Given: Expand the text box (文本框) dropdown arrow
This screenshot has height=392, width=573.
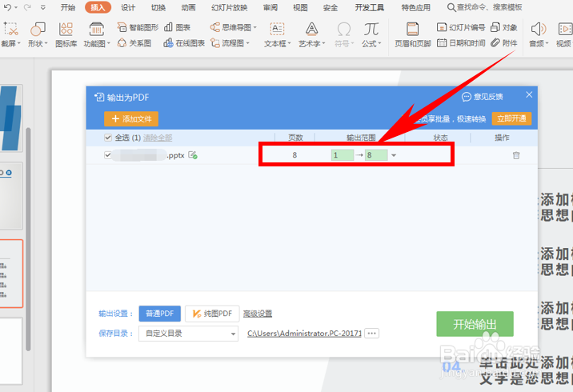Looking at the screenshot, I should [x=289, y=43].
